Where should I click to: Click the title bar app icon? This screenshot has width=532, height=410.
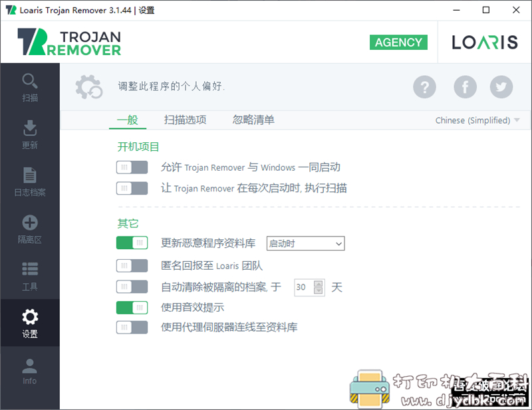click(x=11, y=10)
